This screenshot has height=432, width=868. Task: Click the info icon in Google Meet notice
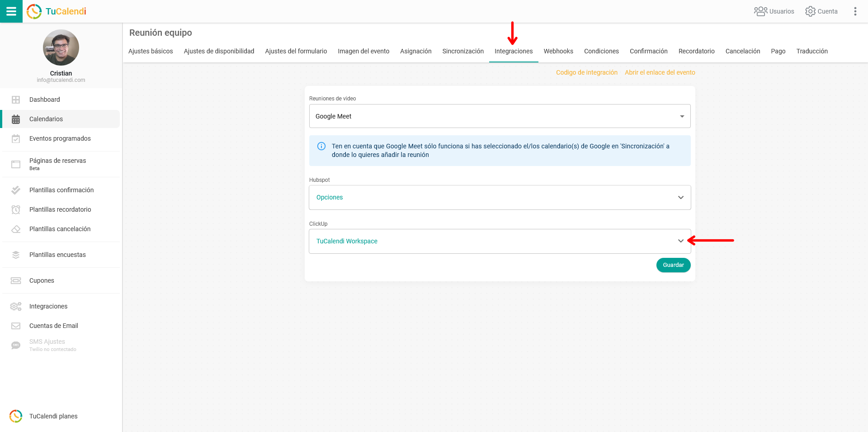[321, 146]
